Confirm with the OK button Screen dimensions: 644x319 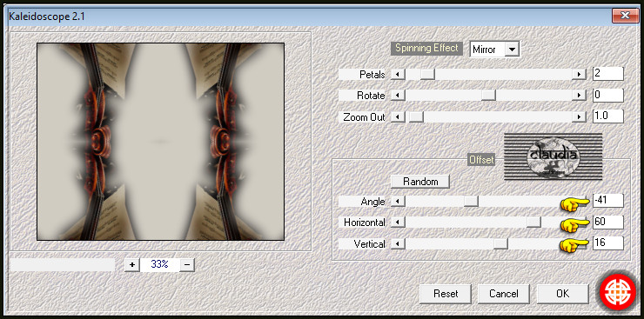[x=563, y=294]
